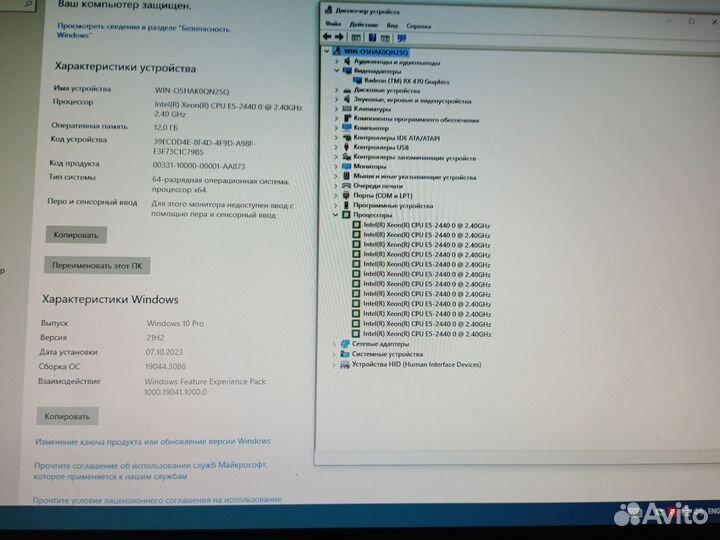Click the adapter icon of Radeon RX 470 Graphics
Screen dimensions: 720x540
tap(357, 81)
